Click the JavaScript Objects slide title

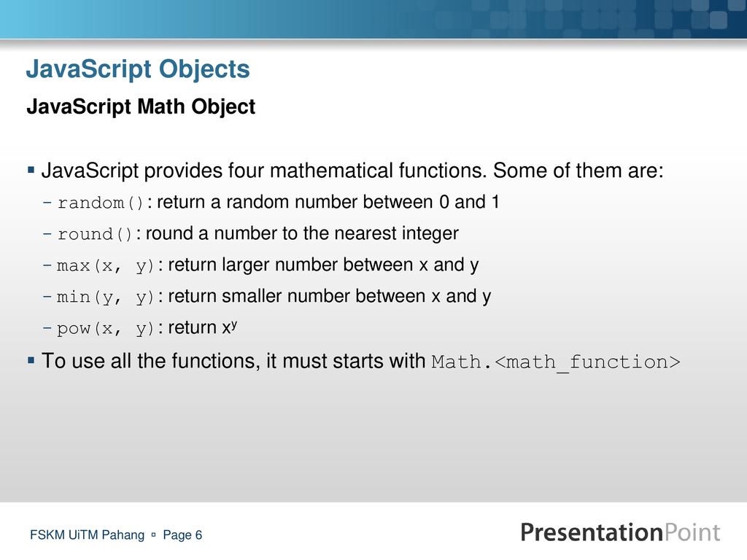click(138, 69)
